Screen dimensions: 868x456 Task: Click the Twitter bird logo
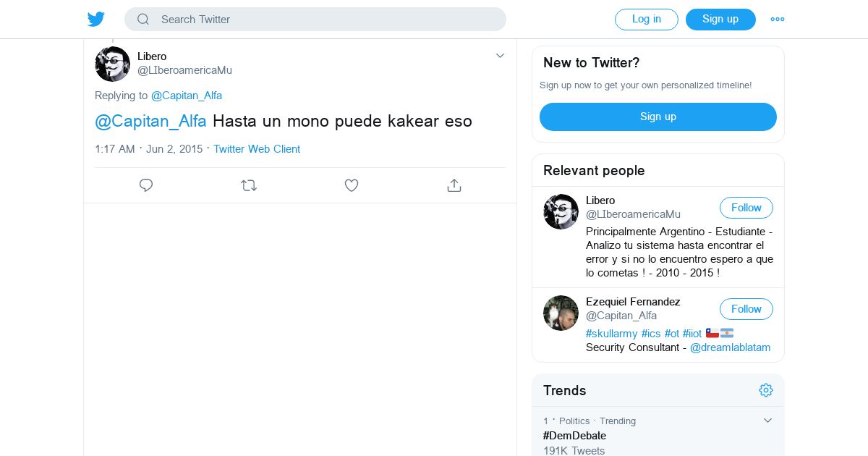(x=96, y=20)
